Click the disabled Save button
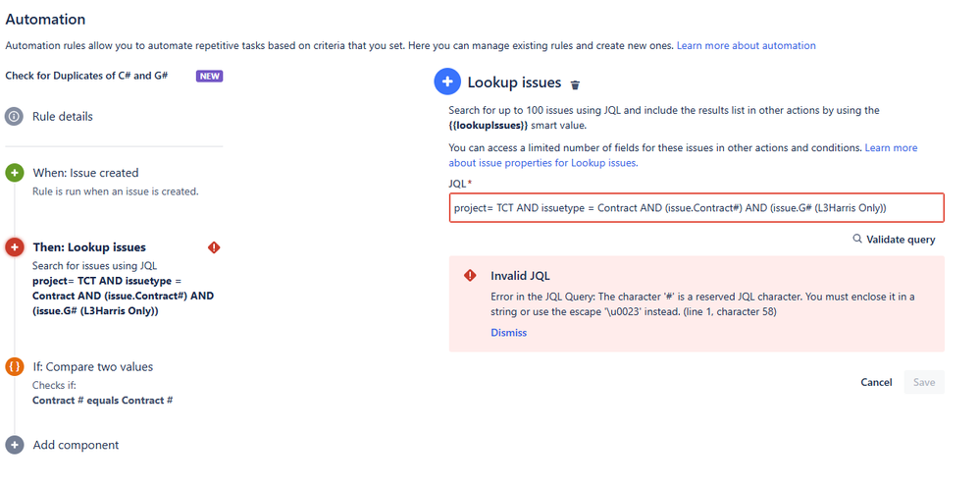This screenshot has width=980, height=489. [924, 382]
